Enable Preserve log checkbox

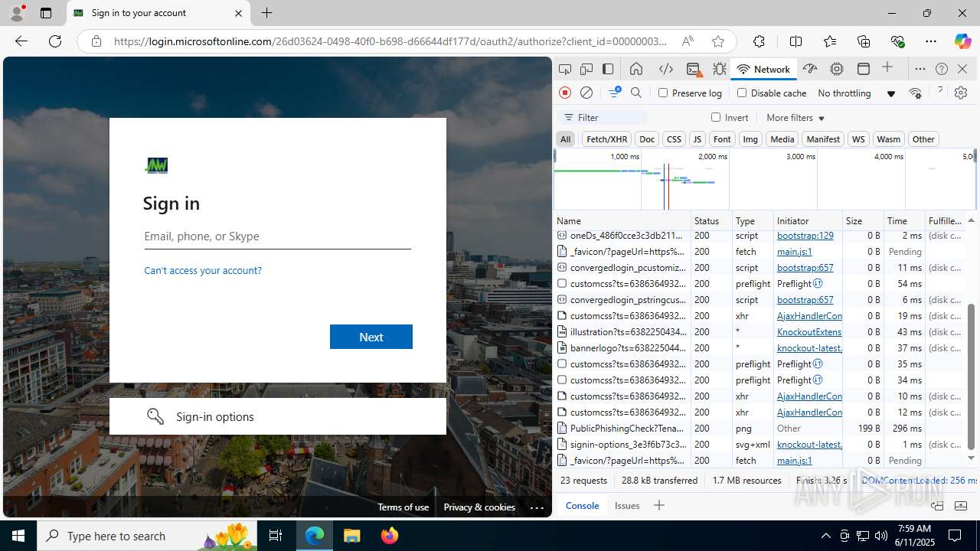(x=663, y=93)
